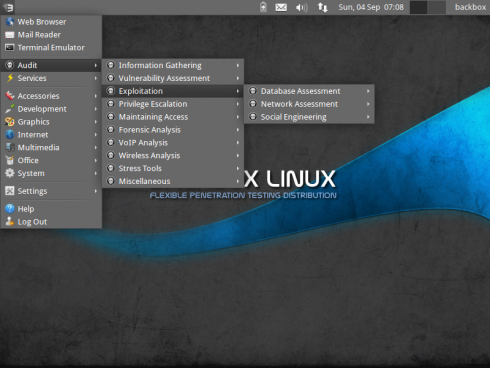Expand Social Engineering submenu arrow
Screen dimensions: 490x368
[368, 117]
